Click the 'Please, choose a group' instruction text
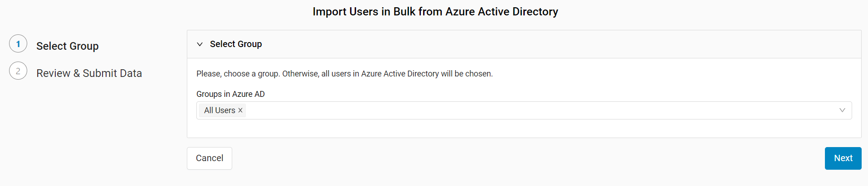Screen dimensions: 868x186 345,74
